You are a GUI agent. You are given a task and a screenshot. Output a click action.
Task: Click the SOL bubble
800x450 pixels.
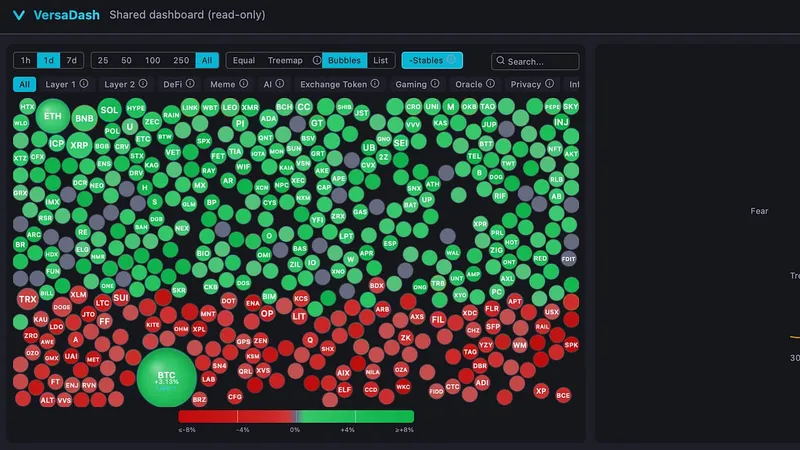(109, 110)
